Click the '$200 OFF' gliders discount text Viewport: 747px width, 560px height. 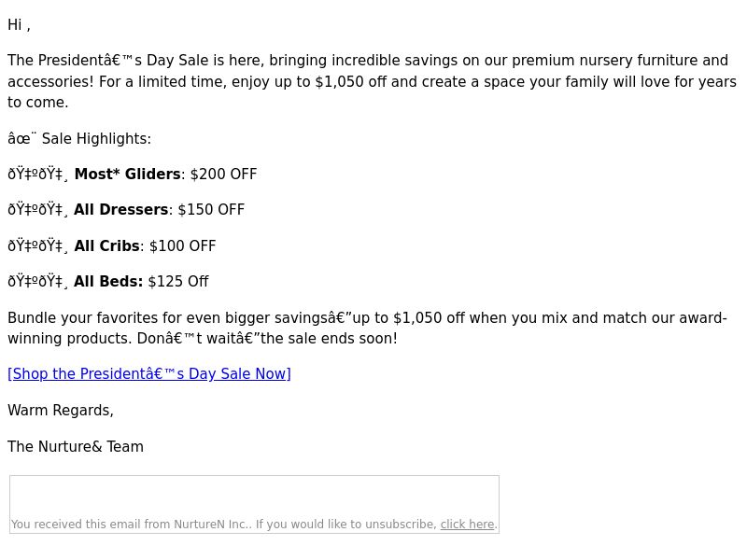coord(223,175)
